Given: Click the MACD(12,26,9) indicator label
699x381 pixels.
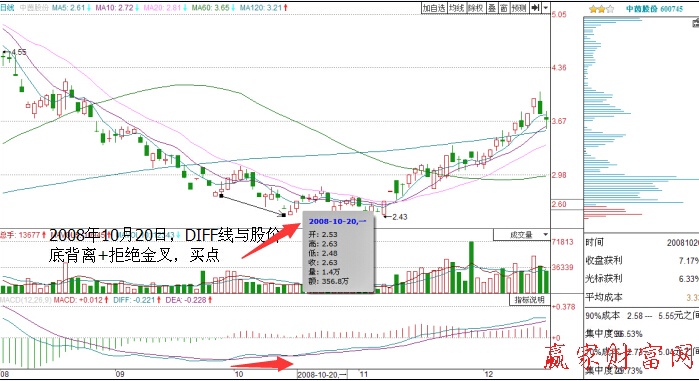Looking at the screenshot, I should pyautogui.click(x=26, y=300).
